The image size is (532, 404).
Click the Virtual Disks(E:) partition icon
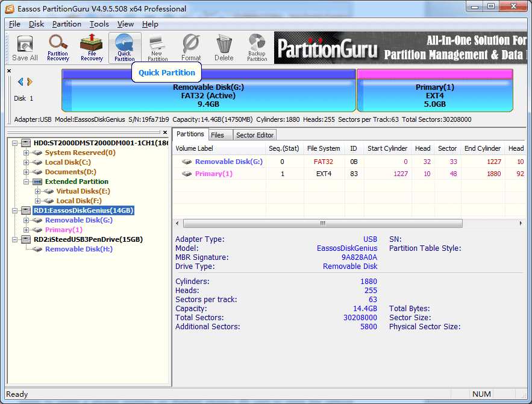[x=49, y=192]
